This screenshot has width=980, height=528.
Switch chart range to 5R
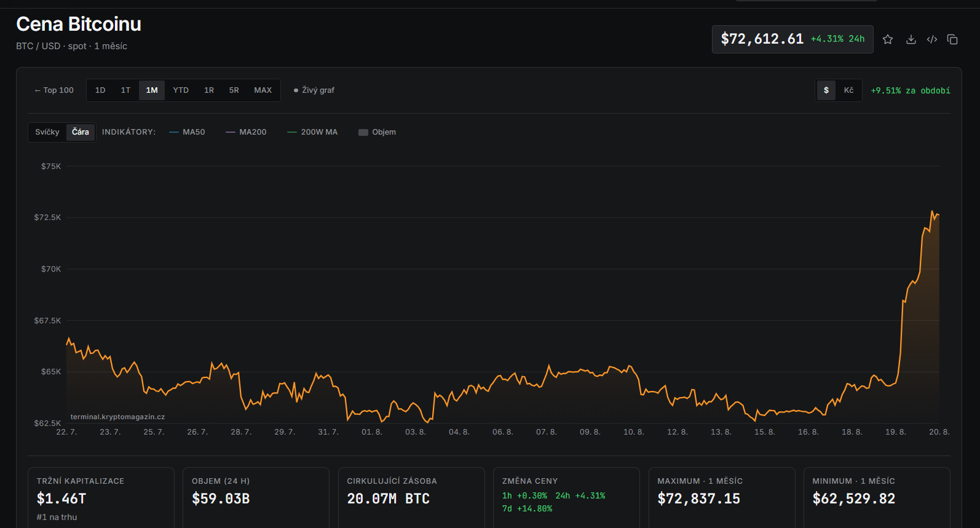(234, 90)
